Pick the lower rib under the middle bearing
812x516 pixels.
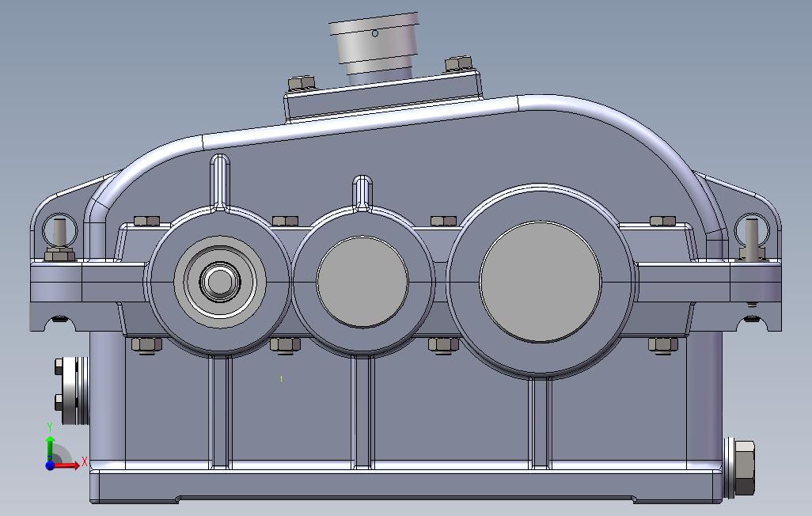[362, 412]
